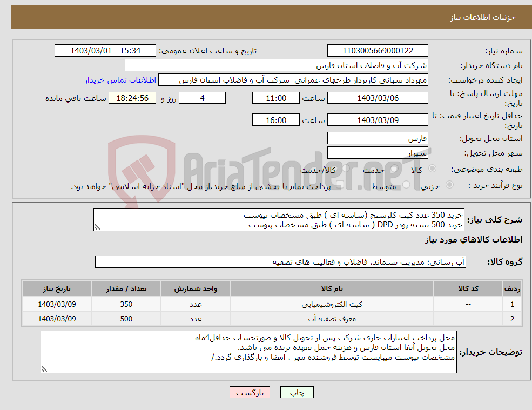Click the quantity cell 350
The image size is (532, 410).
pyautogui.click(x=126, y=304)
